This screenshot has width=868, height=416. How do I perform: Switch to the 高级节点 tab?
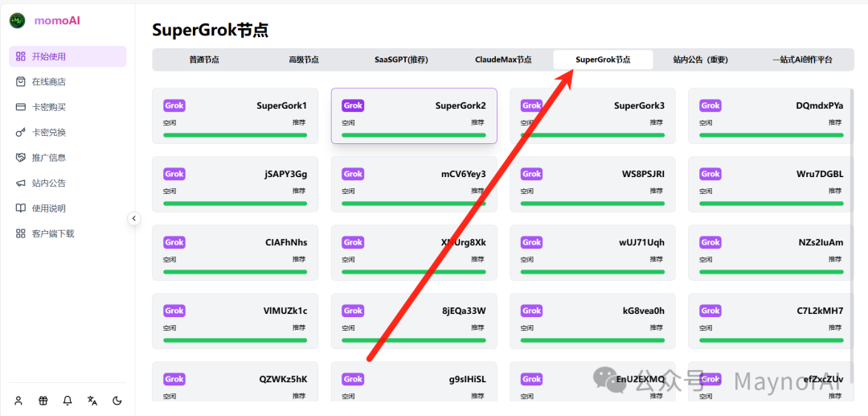tap(303, 60)
